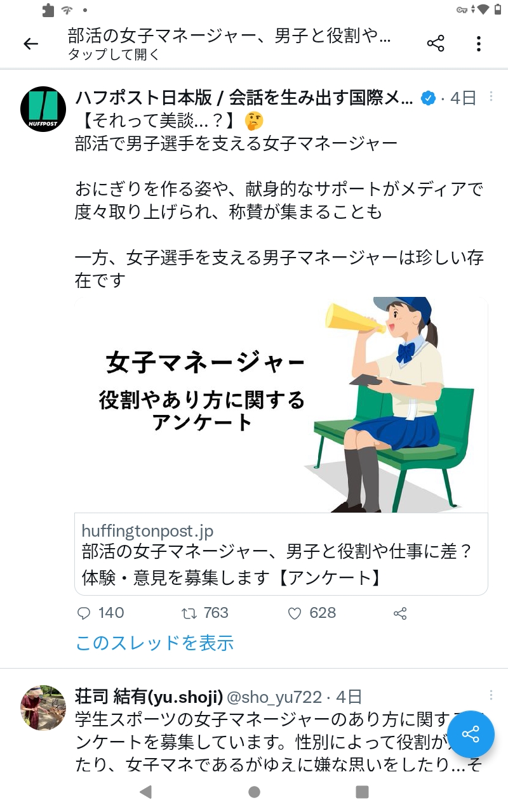Tap the share icon in top bar
This screenshot has height=812, width=508.
436,44
